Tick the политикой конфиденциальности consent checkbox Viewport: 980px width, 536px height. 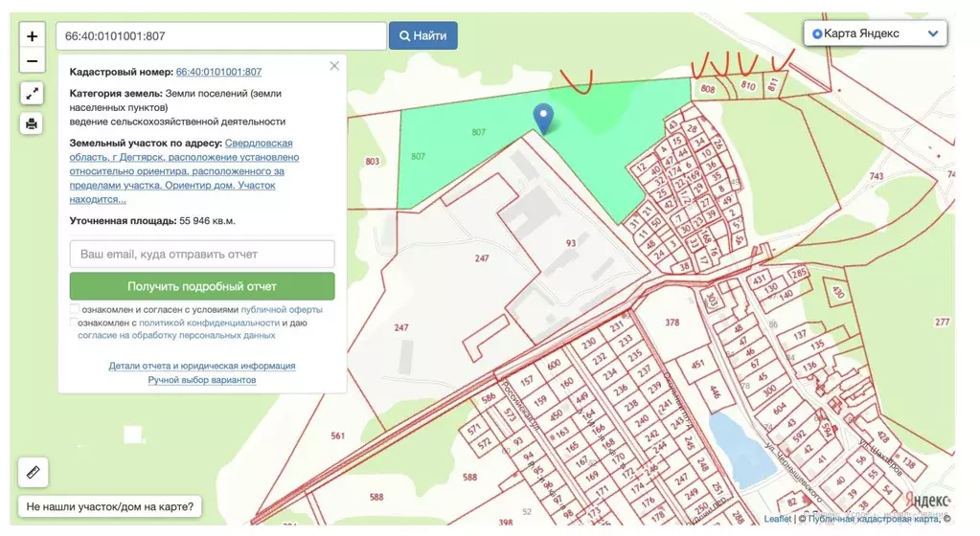tap(75, 323)
